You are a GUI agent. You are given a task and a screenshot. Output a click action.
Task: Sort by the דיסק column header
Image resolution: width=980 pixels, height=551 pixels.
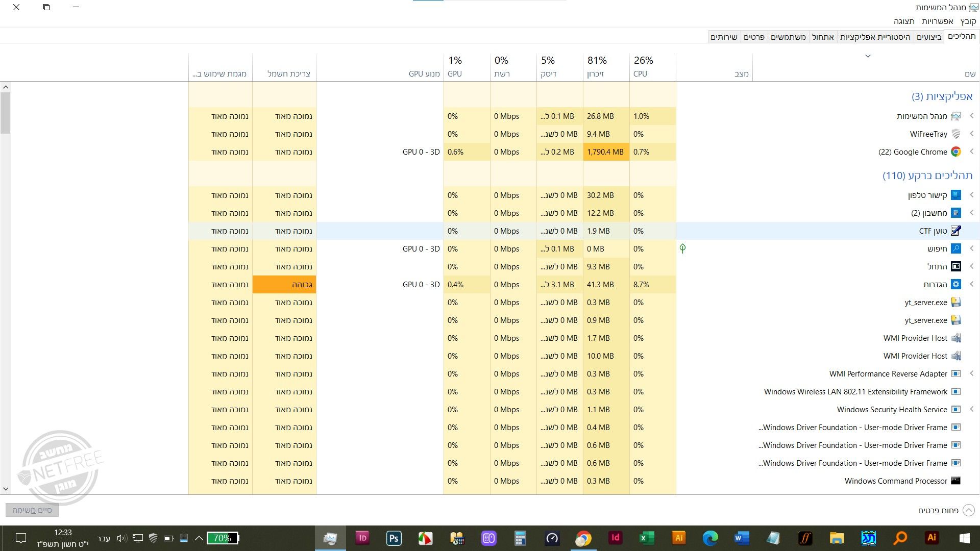(x=560, y=67)
